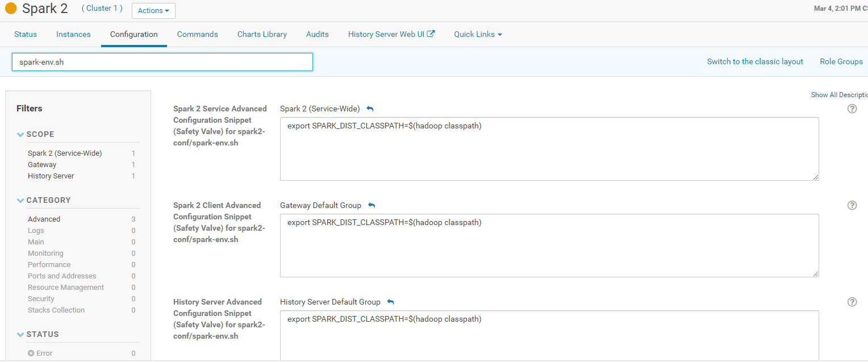
Task: Click the Filters panel heading
Action: click(x=30, y=109)
